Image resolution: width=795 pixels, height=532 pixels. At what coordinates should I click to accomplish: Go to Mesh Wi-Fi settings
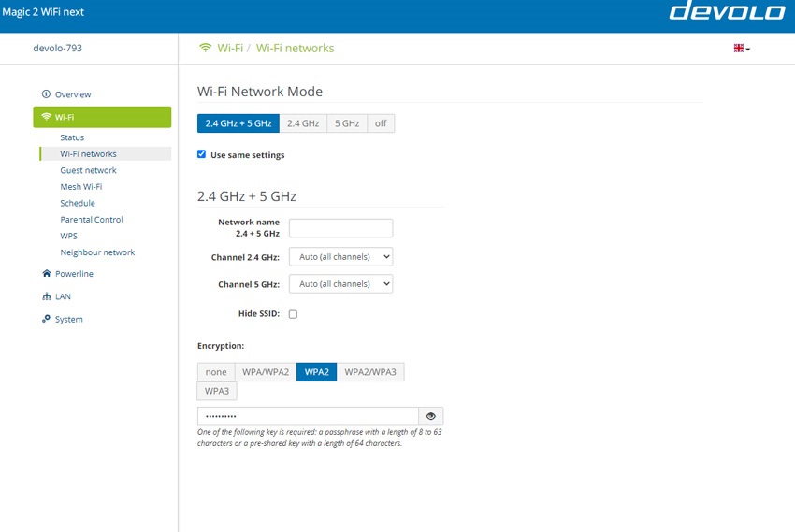click(x=81, y=186)
